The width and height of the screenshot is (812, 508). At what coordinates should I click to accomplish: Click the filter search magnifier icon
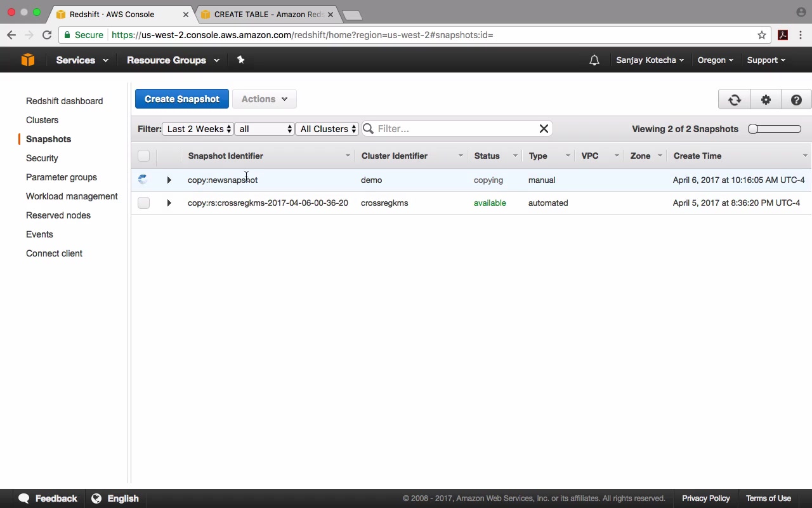[369, 129]
